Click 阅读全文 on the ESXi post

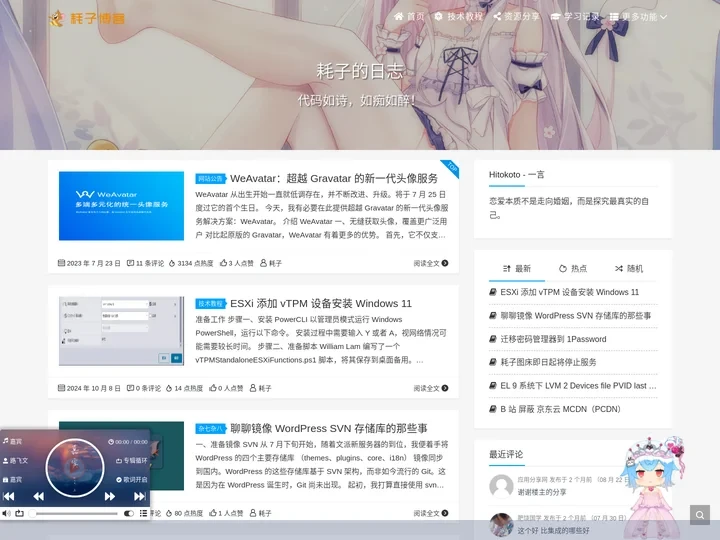(431, 388)
